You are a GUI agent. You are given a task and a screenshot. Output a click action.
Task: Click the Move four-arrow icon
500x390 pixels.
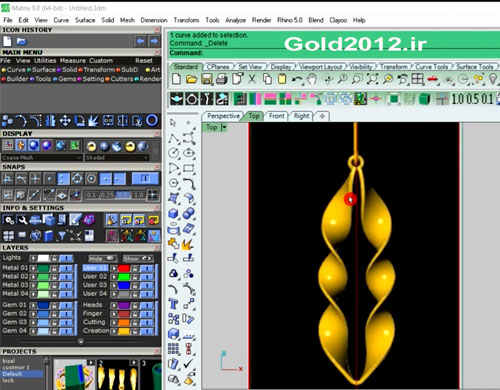coord(65,121)
